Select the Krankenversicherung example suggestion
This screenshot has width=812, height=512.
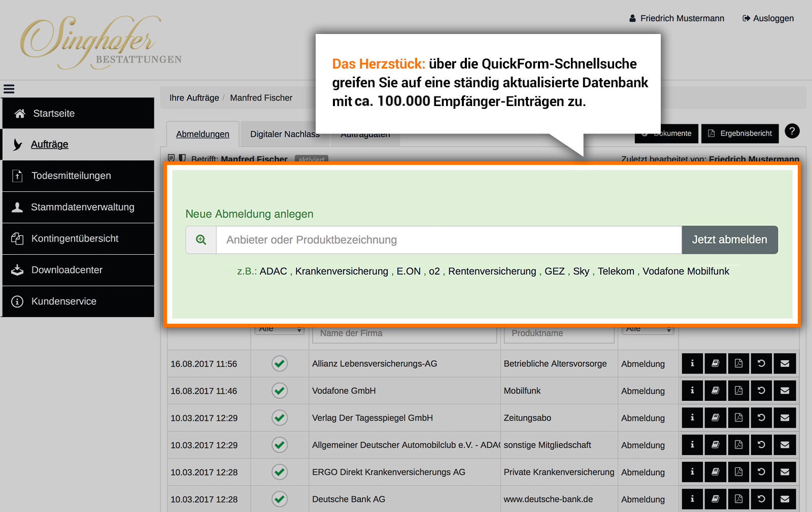(x=342, y=271)
